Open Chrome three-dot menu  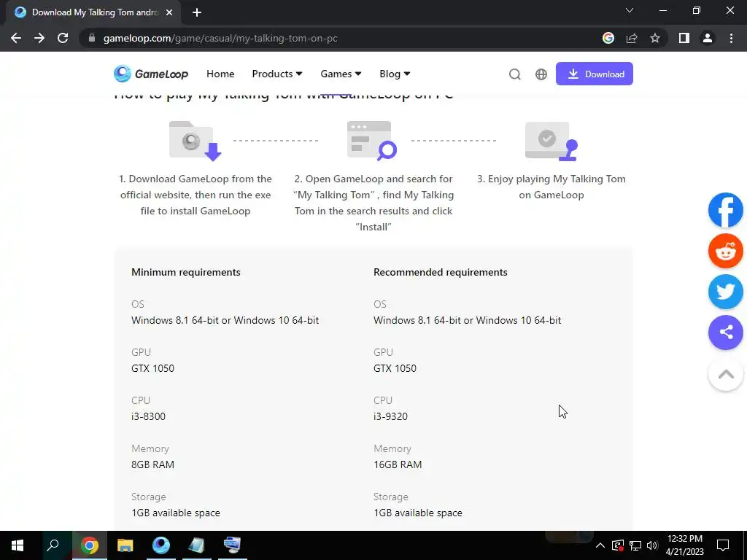coord(731,38)
